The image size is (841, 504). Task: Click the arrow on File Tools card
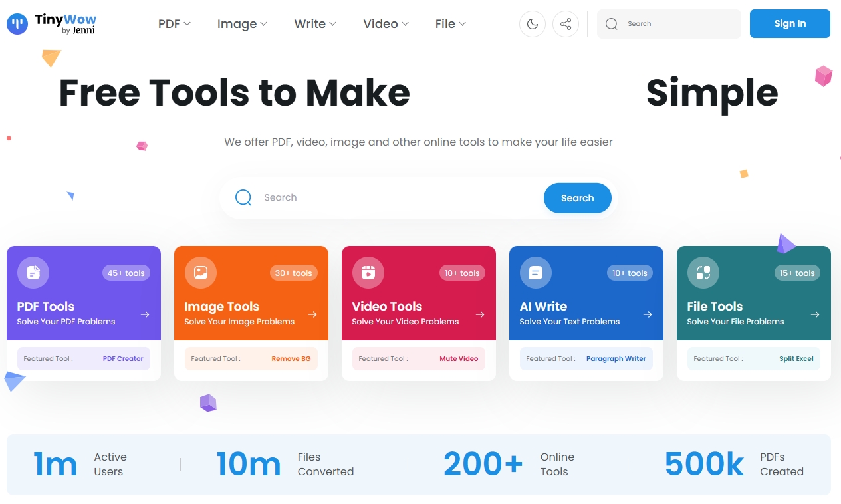click(815, 315)
